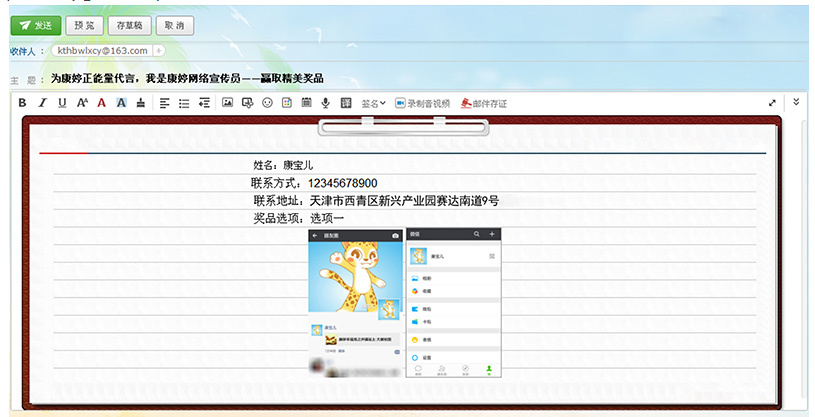This screenshot has height=417, width=815.
Task: Click the calendar date insert icon
Action: point(307,102)
